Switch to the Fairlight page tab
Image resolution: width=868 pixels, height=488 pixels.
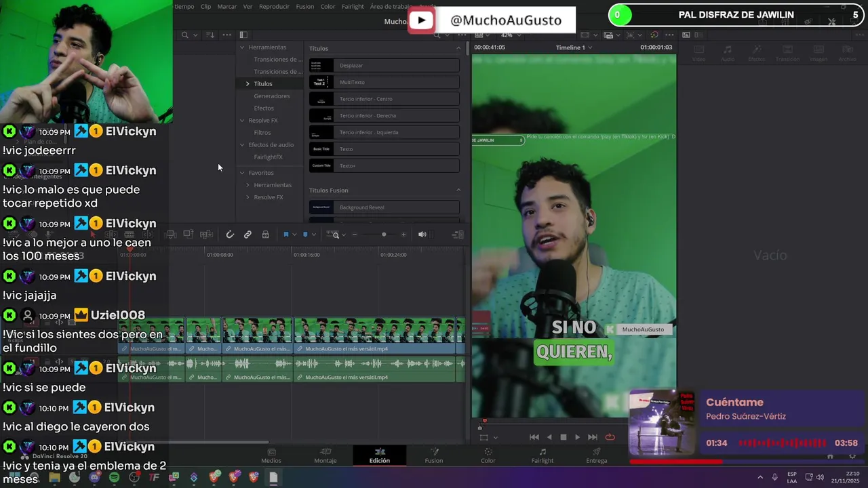point(542,455)
